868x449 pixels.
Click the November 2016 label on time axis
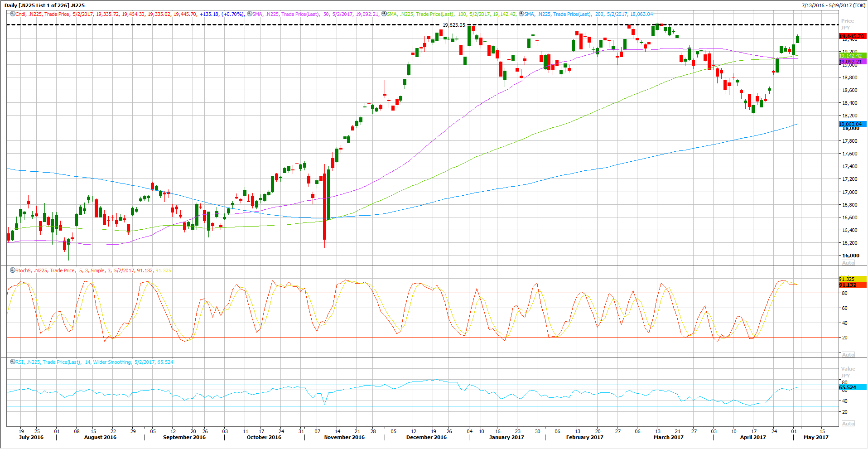[x=344, y=437]
